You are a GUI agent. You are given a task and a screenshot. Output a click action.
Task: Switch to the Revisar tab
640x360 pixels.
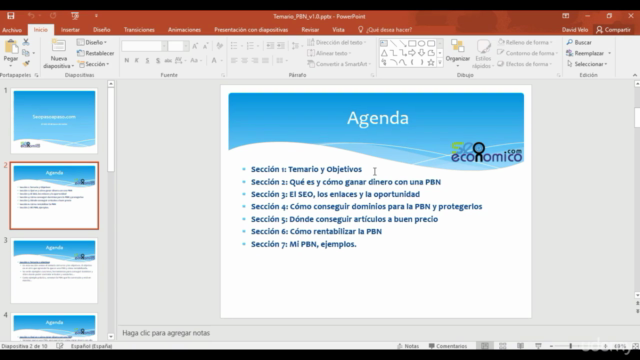[x=310, y=30]
